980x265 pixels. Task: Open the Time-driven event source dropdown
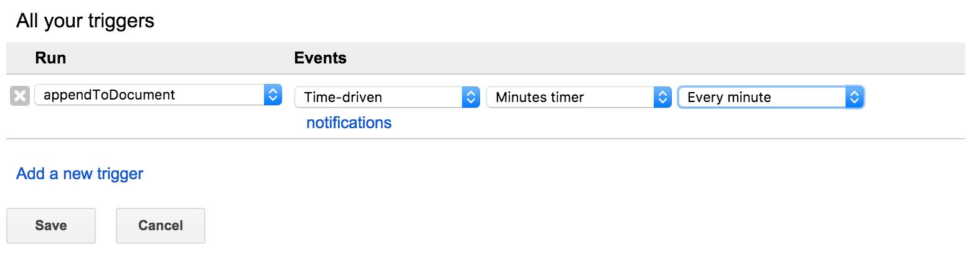[387, 97]
